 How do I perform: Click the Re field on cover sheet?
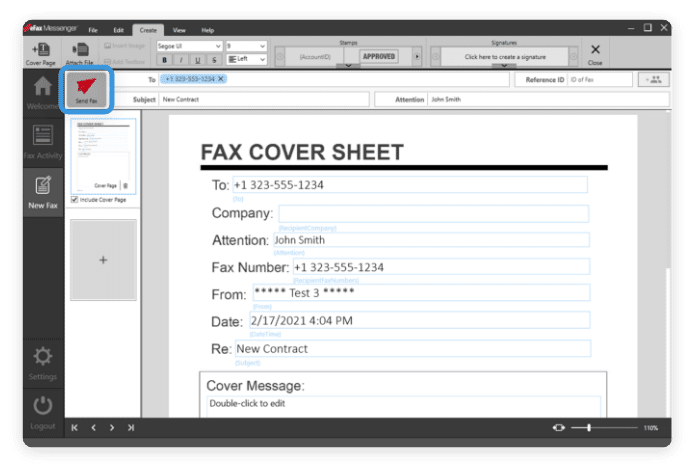pos(413,348)
